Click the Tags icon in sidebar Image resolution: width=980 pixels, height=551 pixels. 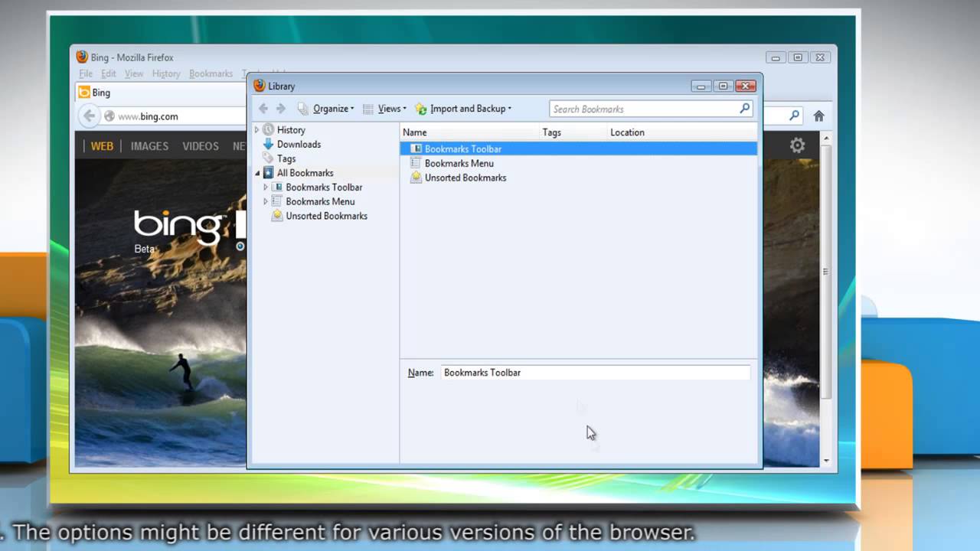[268, 158]
